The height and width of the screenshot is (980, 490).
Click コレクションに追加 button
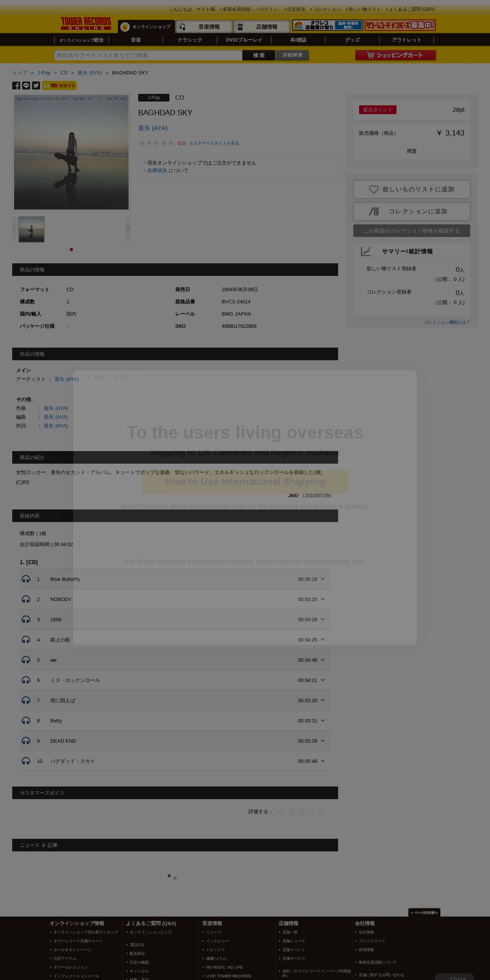(x=411, y=211)
